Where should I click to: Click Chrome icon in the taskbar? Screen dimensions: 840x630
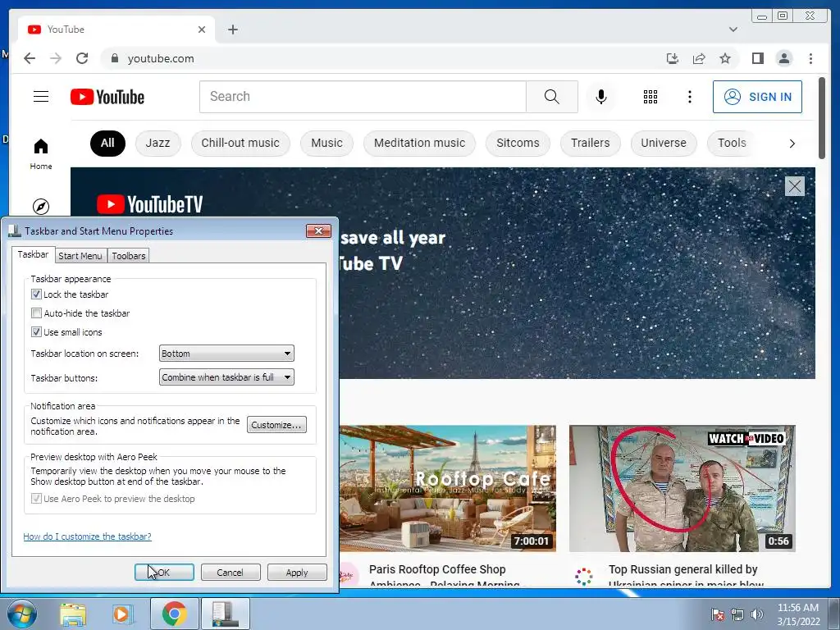pos(174,614)
